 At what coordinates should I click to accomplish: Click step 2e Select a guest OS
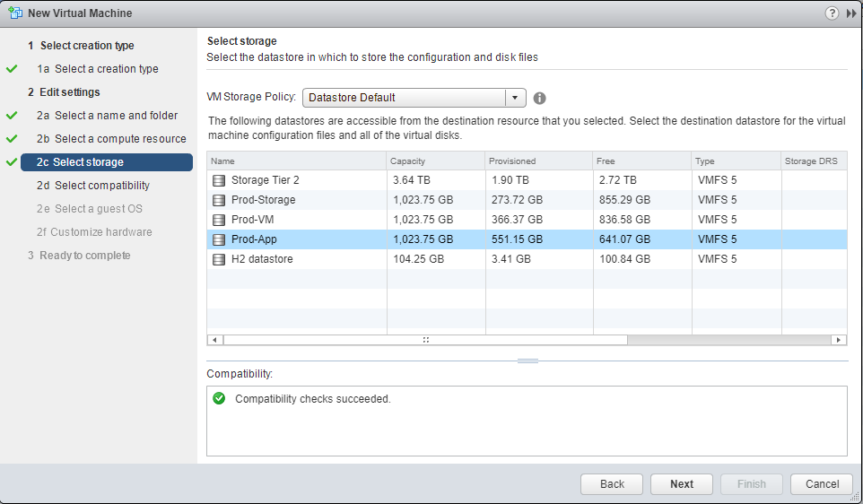tap(90, 209)
